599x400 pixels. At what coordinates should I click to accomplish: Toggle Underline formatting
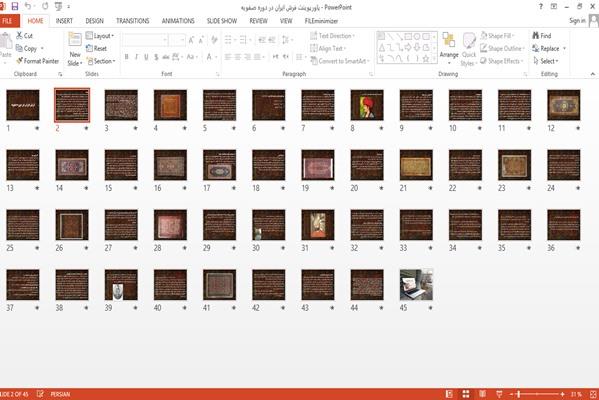click(146, 57)
